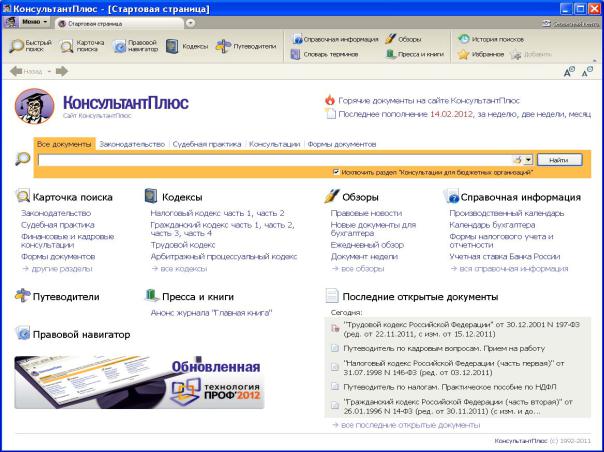Click the flame icon for hot documents
Image resolution: width=604 pixels, height=452 pixels.
(x=330, y=100)
